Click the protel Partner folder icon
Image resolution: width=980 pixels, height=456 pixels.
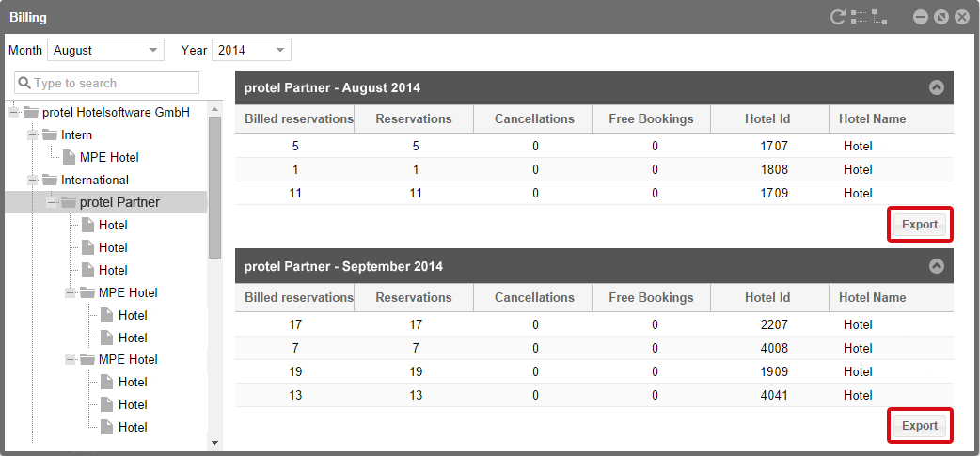click(69, 202)
